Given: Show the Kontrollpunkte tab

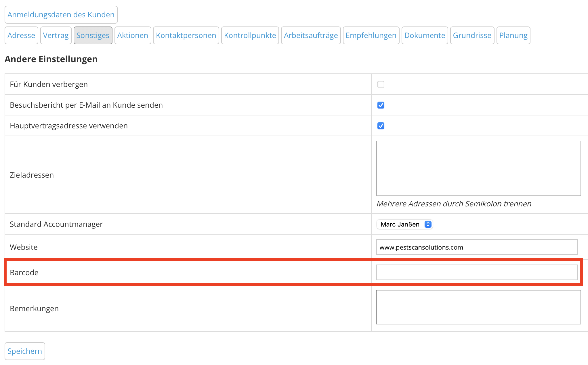Looking at the screenshot, I should (250, 35).
